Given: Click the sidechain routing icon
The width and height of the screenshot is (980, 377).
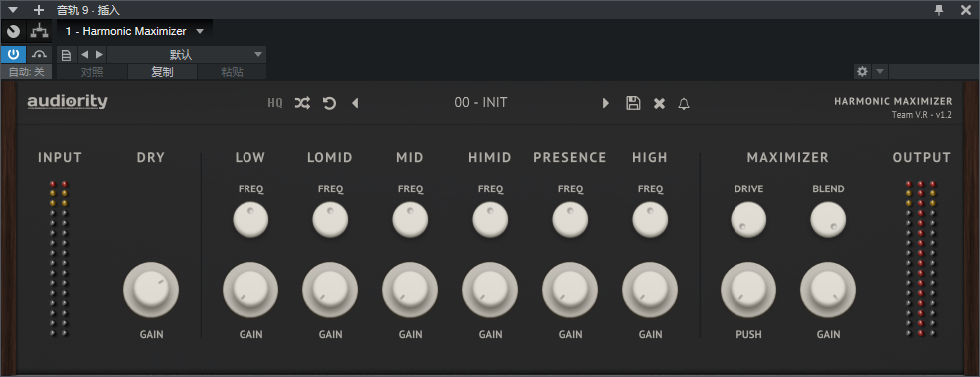Looking at the screenshot, I should pos(39,31).
